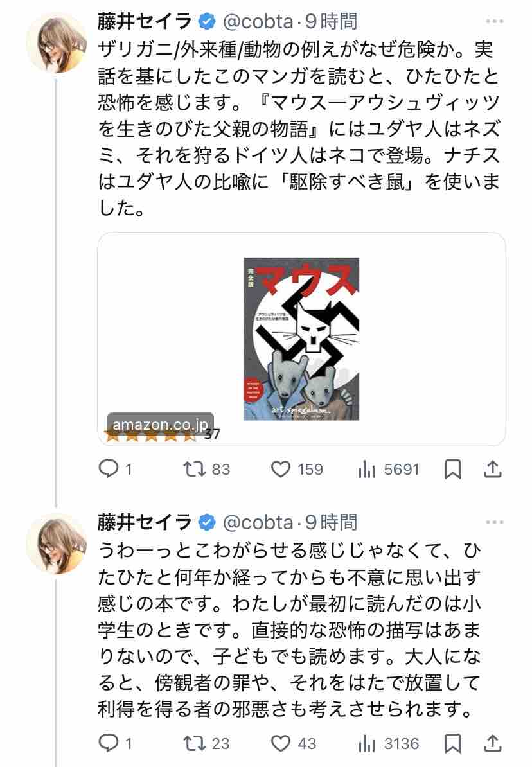This screenshot has height=767, width=532.
Task: Bookmark the first tweet
Action: coord(453,470)
